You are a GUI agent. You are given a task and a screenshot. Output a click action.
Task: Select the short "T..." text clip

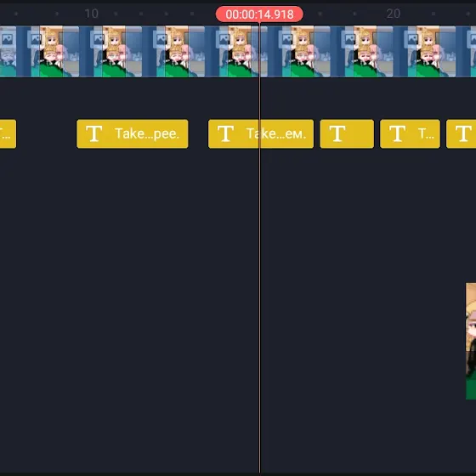pos(410,134)
